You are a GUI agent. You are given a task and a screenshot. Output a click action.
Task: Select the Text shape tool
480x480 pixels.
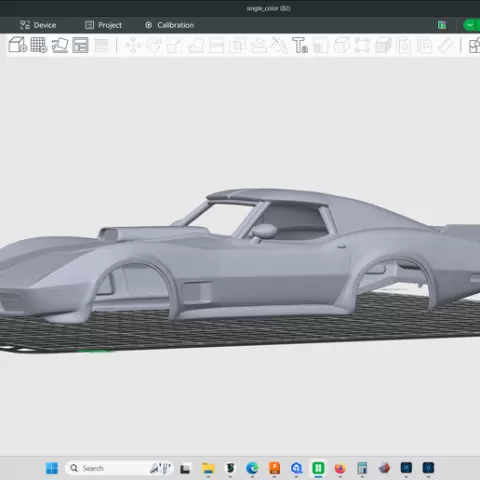click(x=300, y=45)
